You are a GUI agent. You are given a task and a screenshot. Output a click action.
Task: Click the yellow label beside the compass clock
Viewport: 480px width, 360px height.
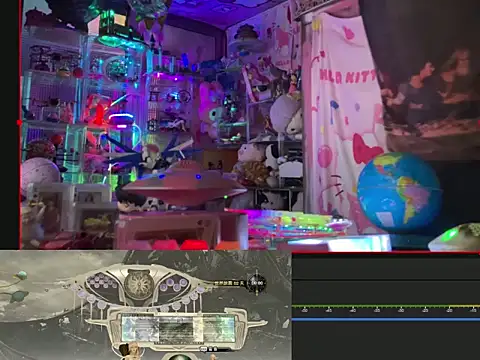[x=230, y=283]
